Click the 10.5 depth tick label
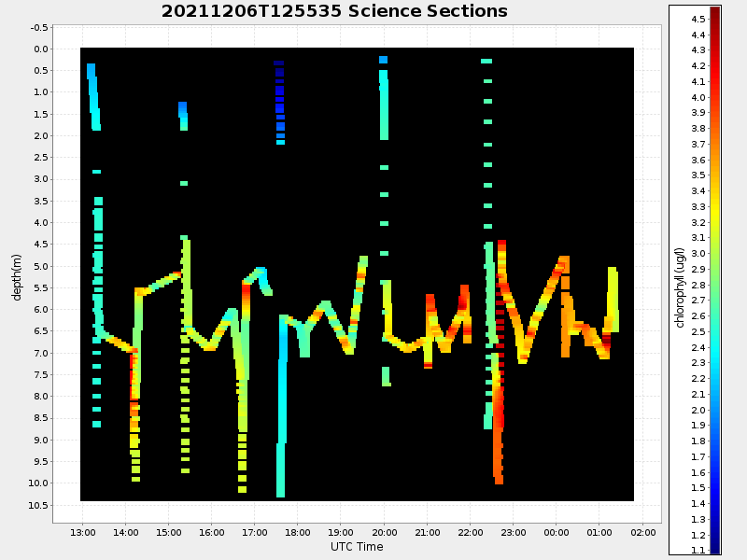747x560 pixels. [38, 505]
